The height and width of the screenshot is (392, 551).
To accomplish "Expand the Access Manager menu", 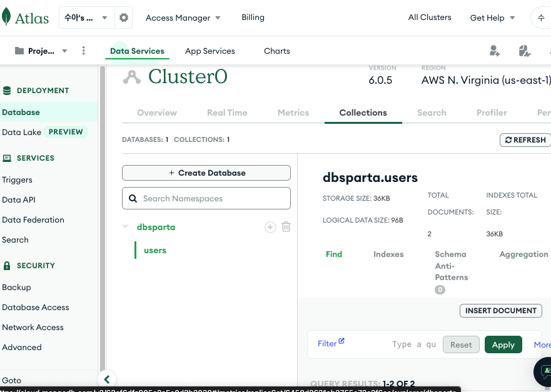I will pos(183,18).
